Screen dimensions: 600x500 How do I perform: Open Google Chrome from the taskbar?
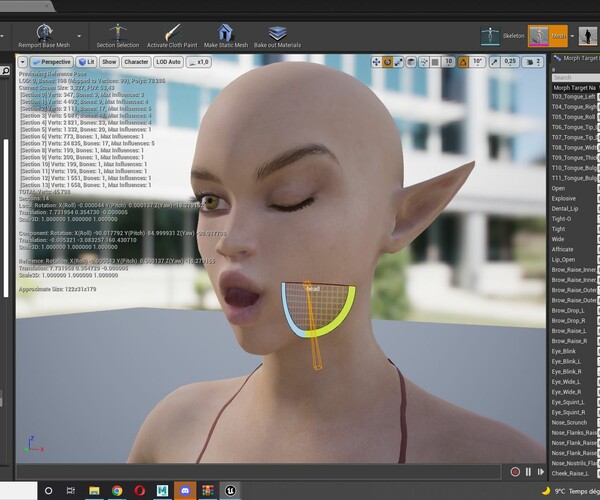[117, 491]
